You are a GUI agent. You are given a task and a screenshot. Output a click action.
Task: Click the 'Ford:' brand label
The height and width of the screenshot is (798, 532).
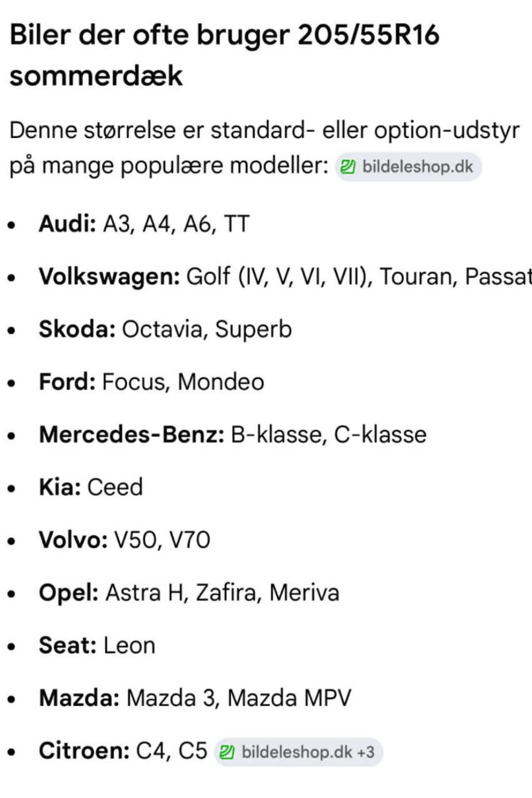click(67, 382)
